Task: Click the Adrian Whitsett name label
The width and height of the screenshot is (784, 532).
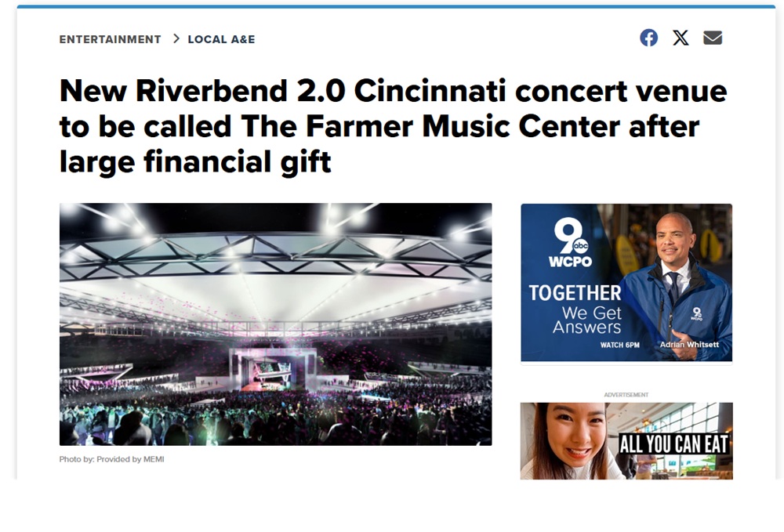Action: 689,345
